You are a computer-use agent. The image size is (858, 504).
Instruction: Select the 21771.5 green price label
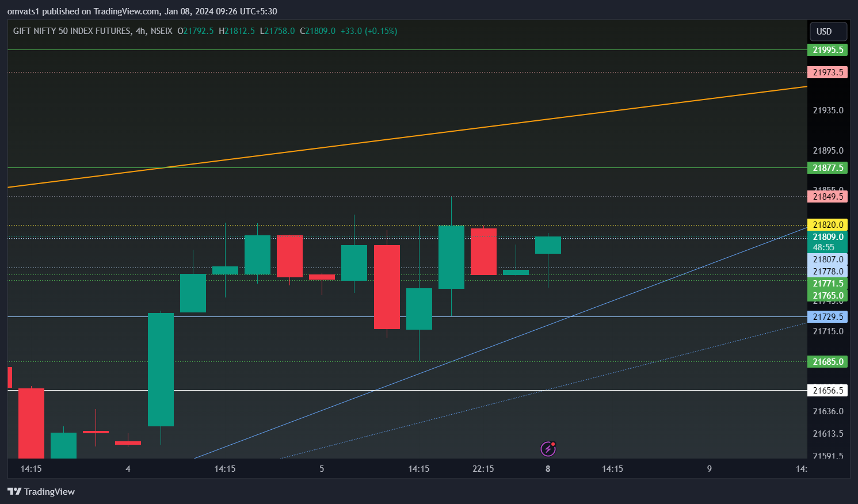click(x=828, y=284)
